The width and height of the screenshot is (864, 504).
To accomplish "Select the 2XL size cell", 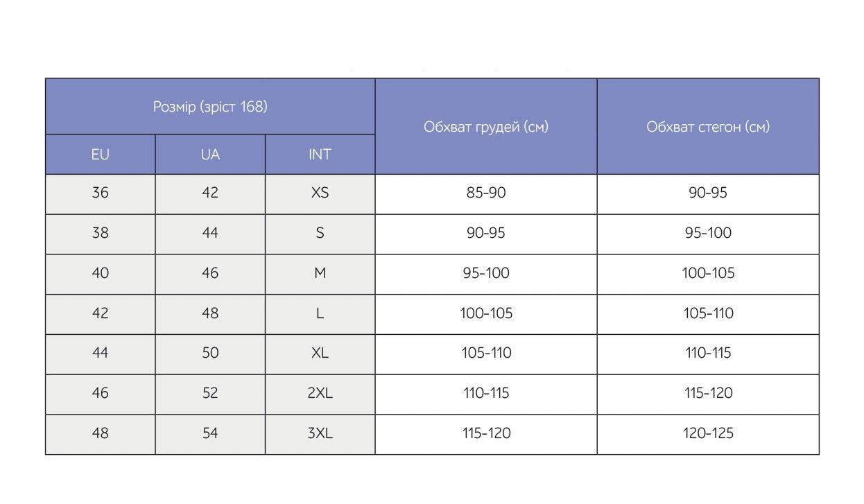I will point(320,394).
